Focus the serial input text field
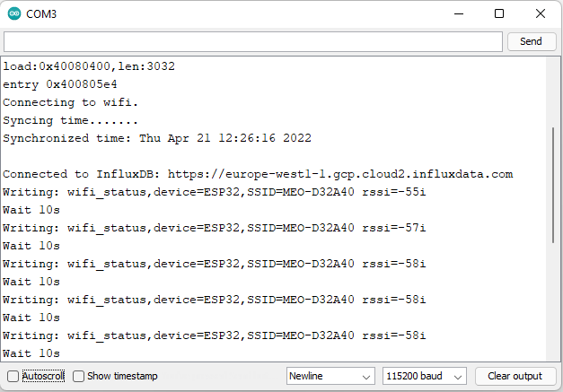The image size is (563, 392). tap(253, 41)
